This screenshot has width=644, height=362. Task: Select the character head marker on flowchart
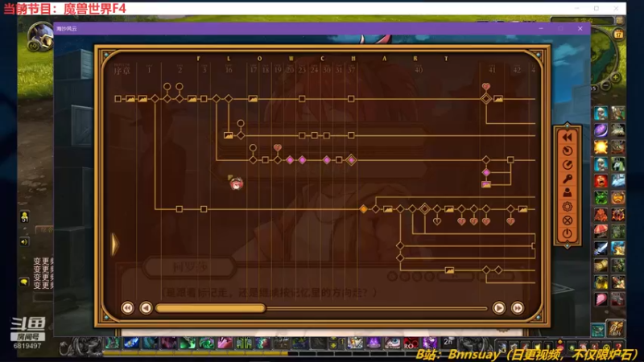tap(236, 183)
